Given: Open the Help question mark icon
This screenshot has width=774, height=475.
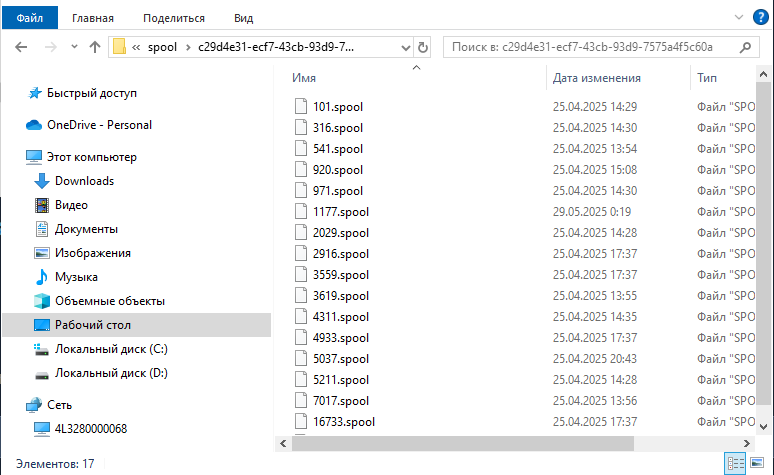Looking at the screenshot, I should (763, 17).
